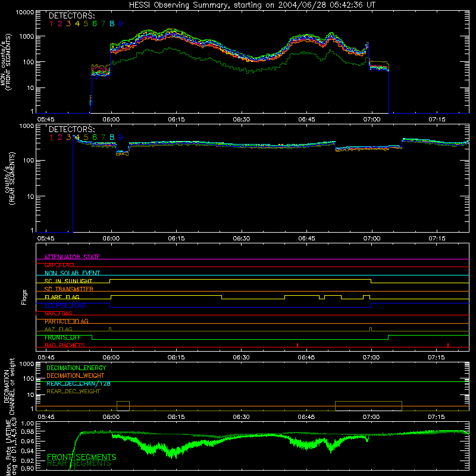Click the FRONT SEGMENTS livetime legend label
Viewport: 476px width, 476px height.
click(x=82, y=457)
